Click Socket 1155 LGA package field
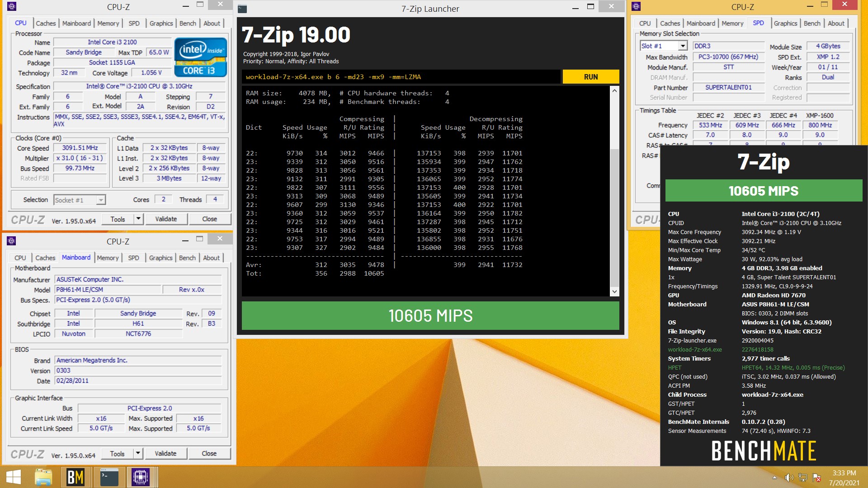The width and height of the screenshot is (868, 488). 112,62
